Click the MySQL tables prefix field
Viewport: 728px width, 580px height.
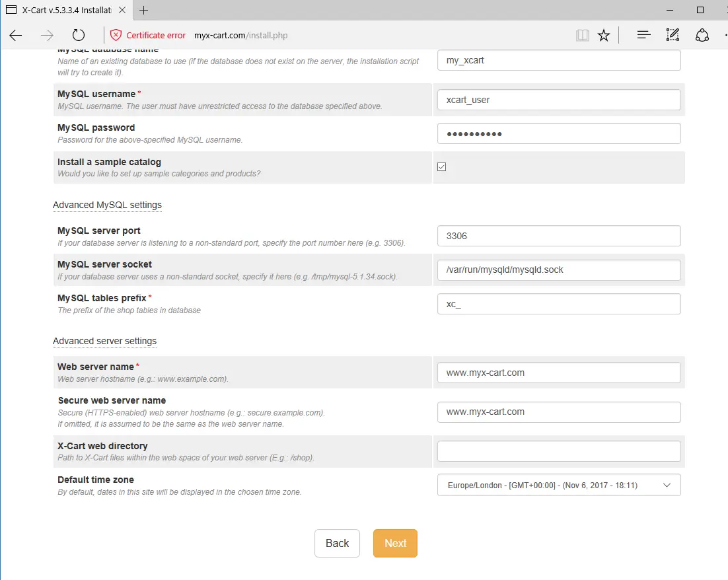coord(559,304)
